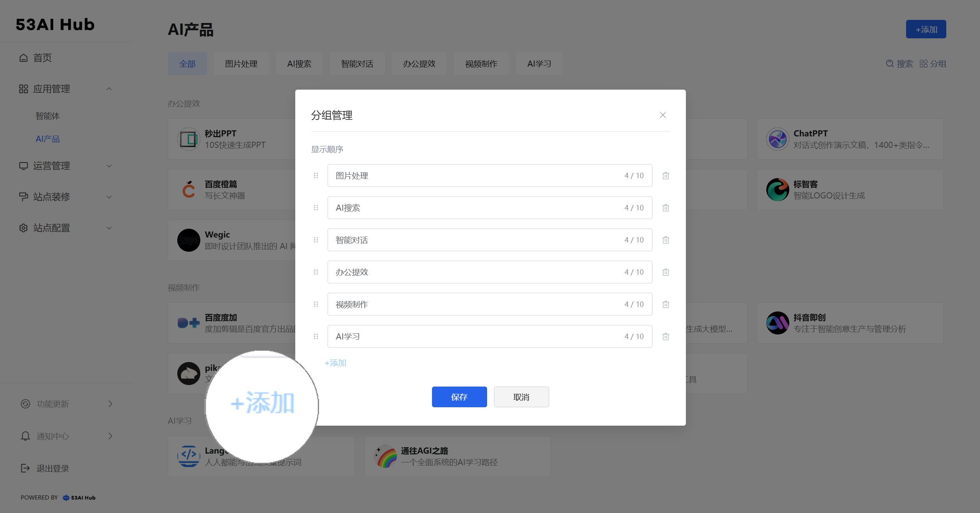
Task: Click the drag handle beside AI学习
Action: click(x=316, y=336)
